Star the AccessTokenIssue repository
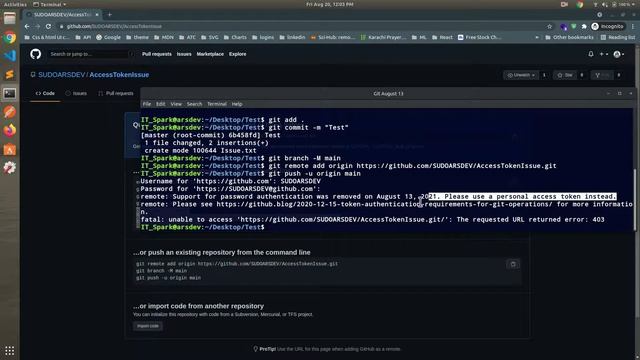The image size is (640, 360). point(565,75)
